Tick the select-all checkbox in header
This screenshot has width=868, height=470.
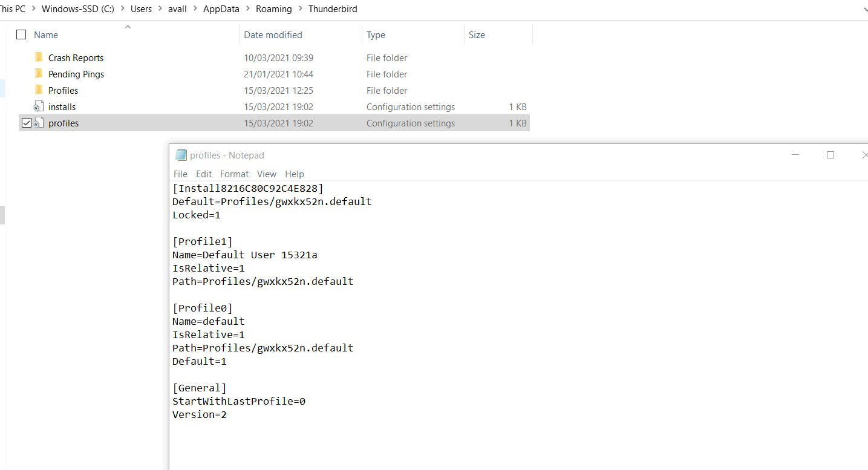click(x=21, y=34)
